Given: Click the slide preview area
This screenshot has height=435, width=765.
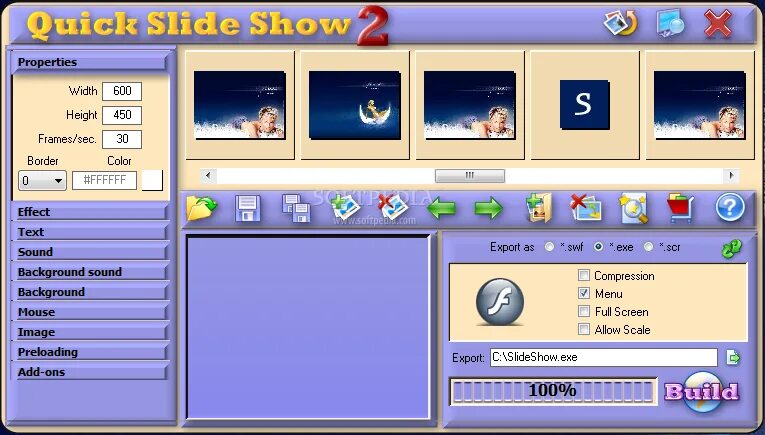Looking at the screenshot, I should 308,327.
